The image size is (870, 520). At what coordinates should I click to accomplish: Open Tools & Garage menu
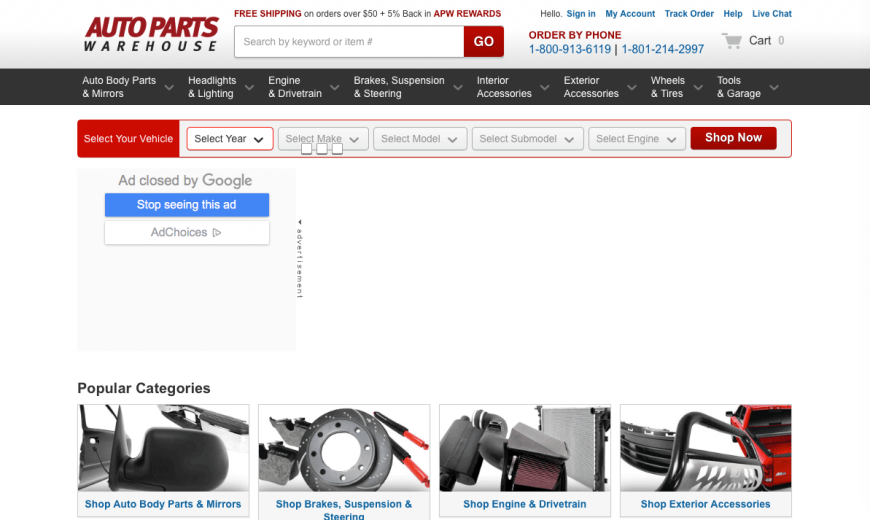pyautogui.click(x=739, y=87)
